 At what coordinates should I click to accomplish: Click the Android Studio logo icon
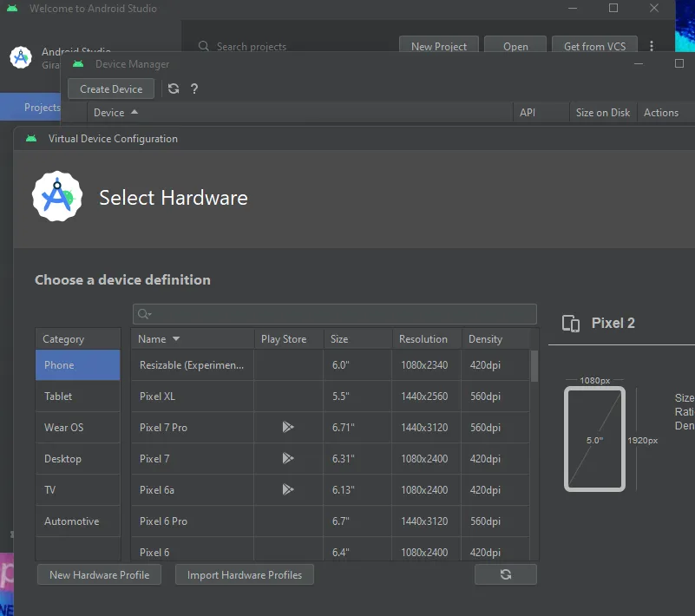coord(19,57)
